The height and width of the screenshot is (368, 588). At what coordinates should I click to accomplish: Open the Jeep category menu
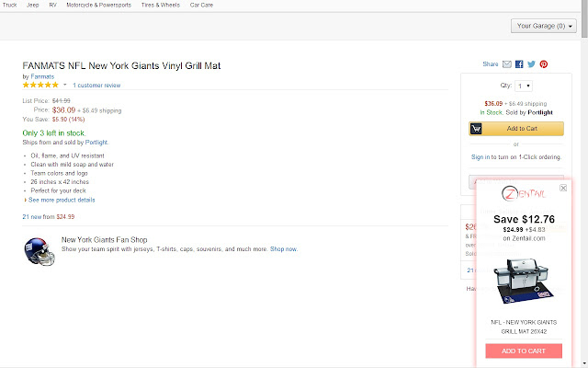tap(33, 5)
